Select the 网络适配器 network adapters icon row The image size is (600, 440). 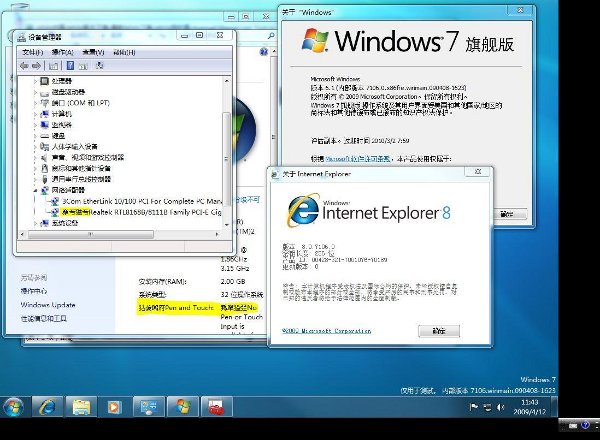(x=62, y=190)
